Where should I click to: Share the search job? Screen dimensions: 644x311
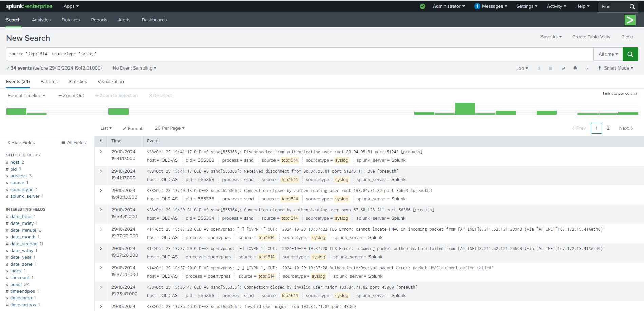pos(563,68)
